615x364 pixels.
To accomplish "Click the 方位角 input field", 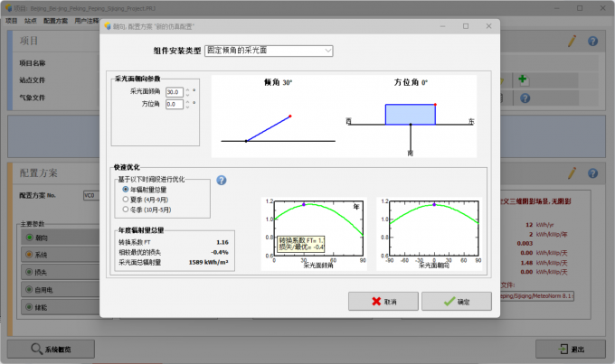I will pyautogui.click(x=175, y=104).
